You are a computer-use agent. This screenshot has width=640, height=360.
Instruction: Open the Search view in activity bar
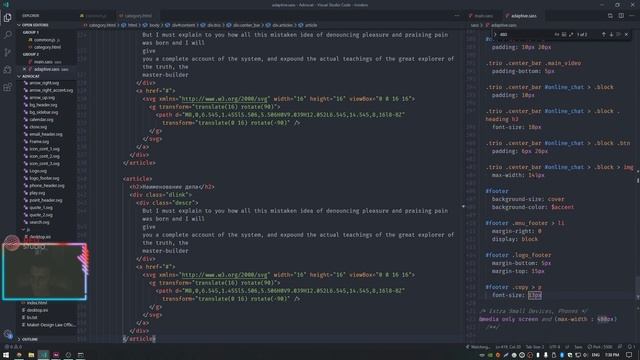pos(7,35)
